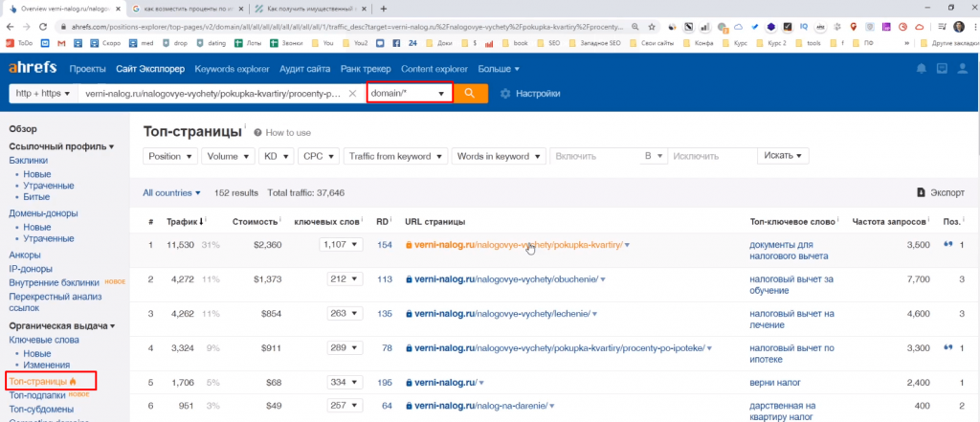Open the All countries dropdown
Screen dimensions: 980x422
click(171, 193)
